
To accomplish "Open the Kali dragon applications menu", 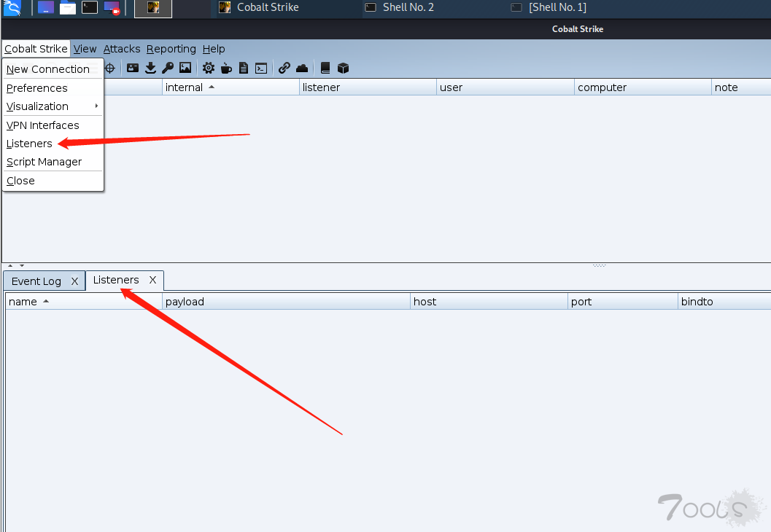I will [x=12, y=7].
